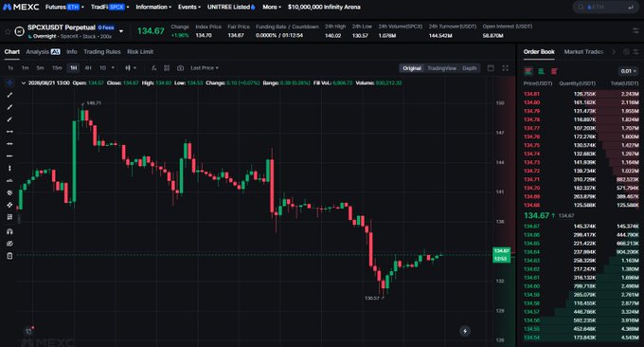Click bid quantity 799.718K in order book
The image size is (644, 347).
tap(584, 286)
